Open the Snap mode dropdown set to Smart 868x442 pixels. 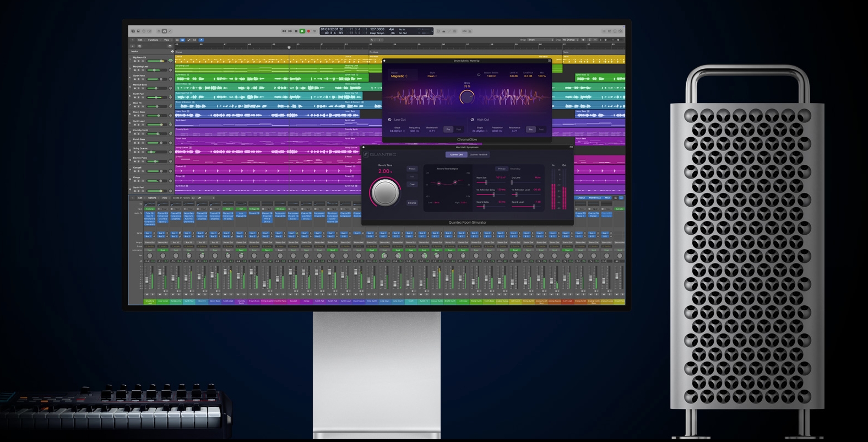(x=540, y=40)
